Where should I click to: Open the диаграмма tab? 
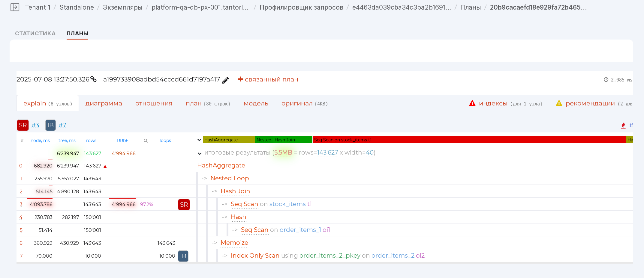coord(104,103)
